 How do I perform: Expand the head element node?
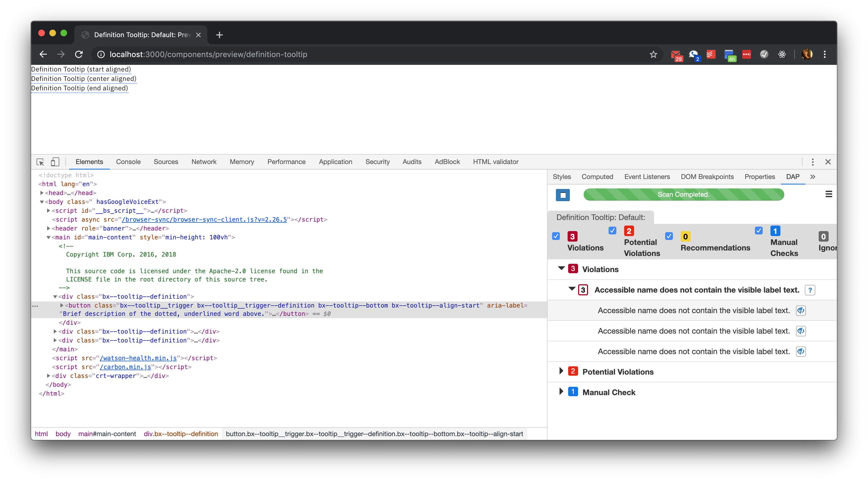click(42, 193)
